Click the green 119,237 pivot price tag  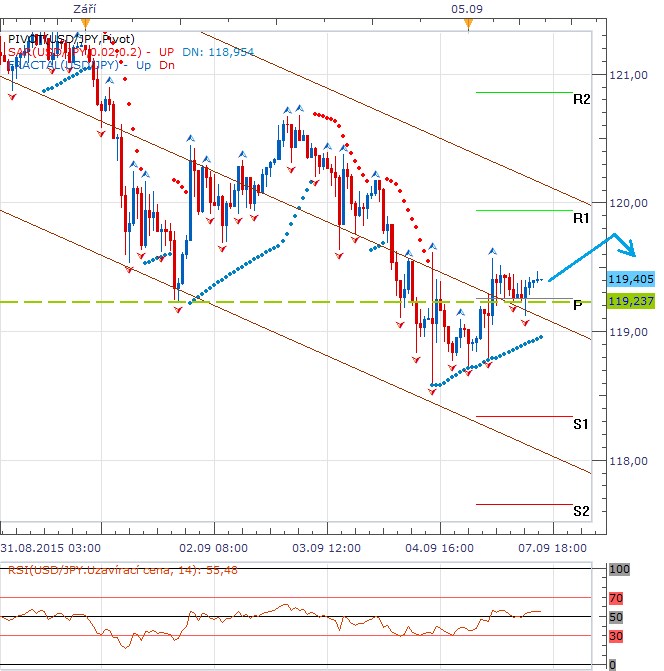[x=629, y=301]
